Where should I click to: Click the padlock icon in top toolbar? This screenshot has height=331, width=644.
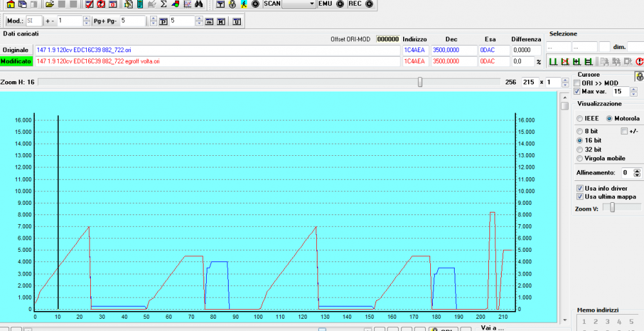(232, 4)
